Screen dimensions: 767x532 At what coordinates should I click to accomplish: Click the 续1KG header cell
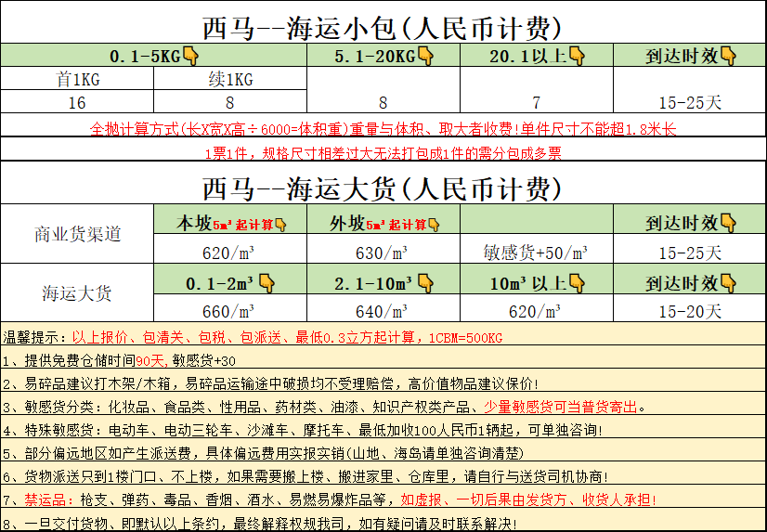tap(229, 79)
